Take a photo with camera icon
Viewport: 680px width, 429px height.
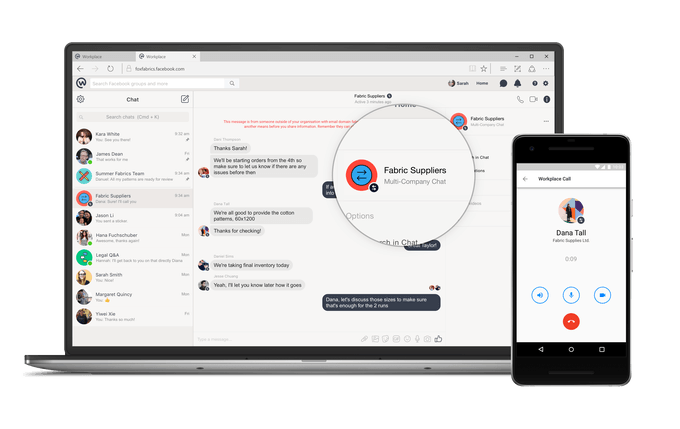pos(427,339)
